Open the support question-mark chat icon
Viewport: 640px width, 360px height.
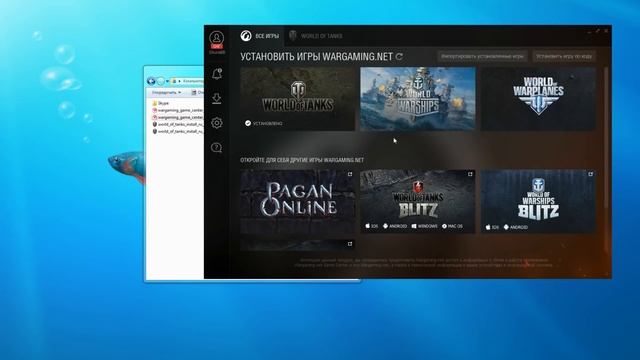(x=217, y=147)
